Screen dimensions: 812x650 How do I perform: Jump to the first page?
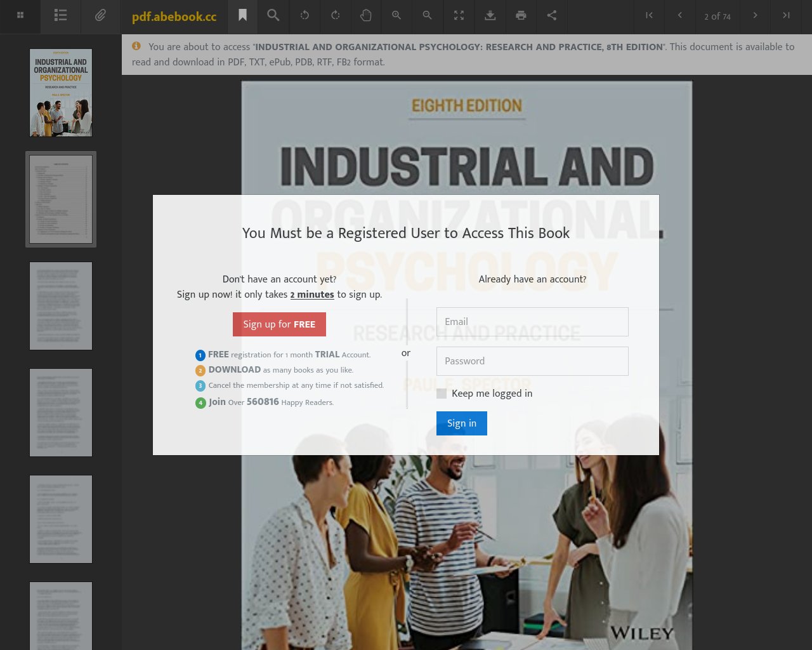tap(649, 15)
